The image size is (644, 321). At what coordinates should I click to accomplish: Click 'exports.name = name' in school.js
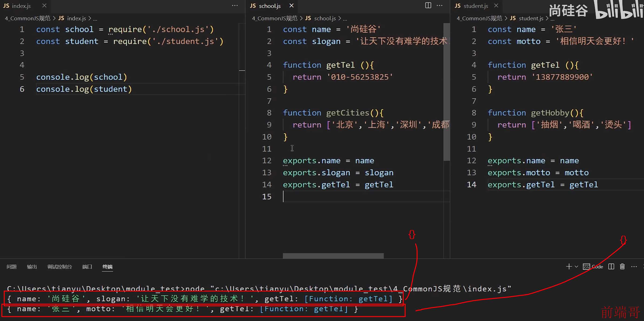(329, 161)
